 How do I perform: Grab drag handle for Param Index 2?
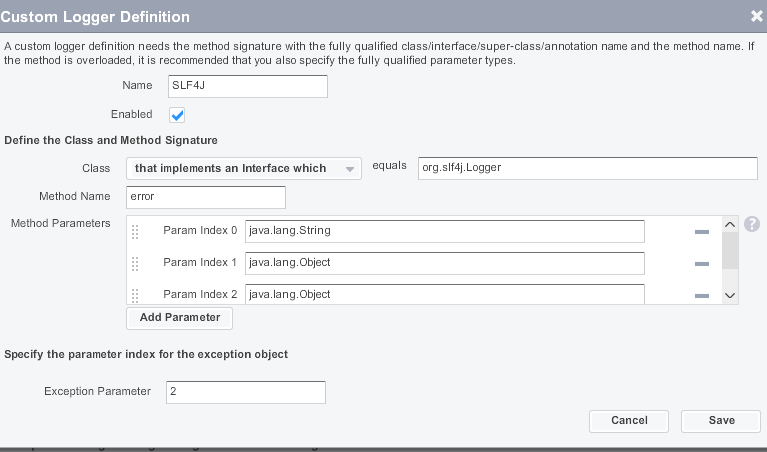click(136, 294)
